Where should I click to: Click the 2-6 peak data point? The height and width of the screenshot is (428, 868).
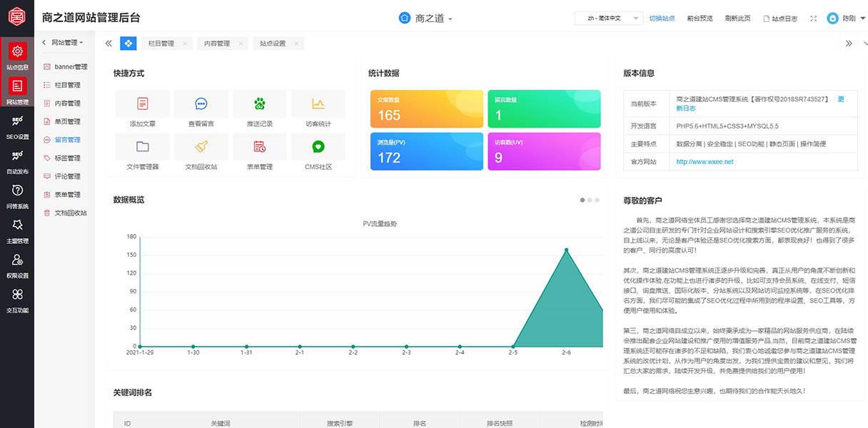click(x=567, y=250)
